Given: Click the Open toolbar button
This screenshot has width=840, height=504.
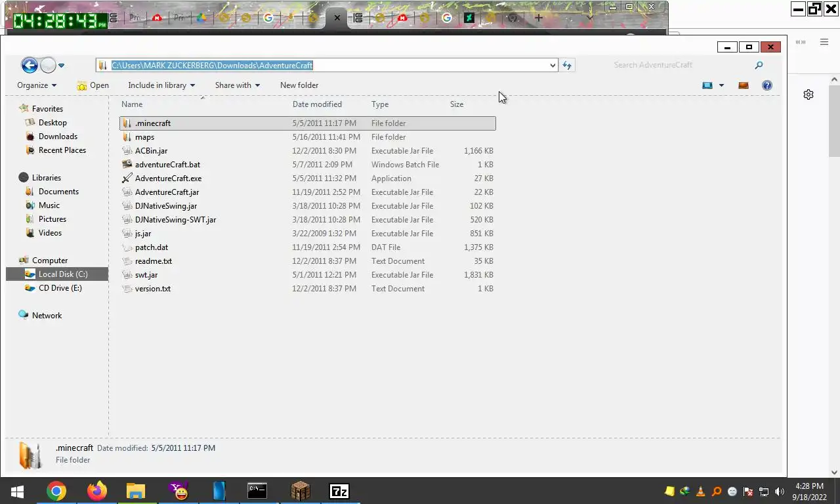Looking at the screenshot, I should pos(93,85).
